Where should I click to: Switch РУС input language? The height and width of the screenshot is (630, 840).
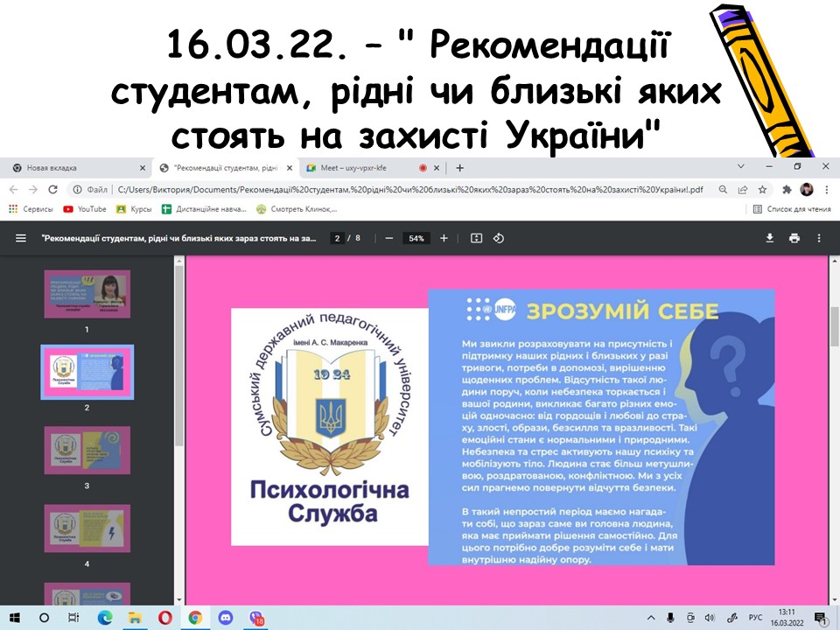point(755,618)
